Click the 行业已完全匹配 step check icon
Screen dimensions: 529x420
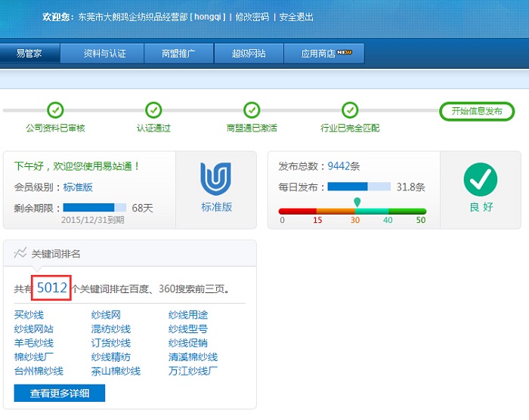click(349, 110)
